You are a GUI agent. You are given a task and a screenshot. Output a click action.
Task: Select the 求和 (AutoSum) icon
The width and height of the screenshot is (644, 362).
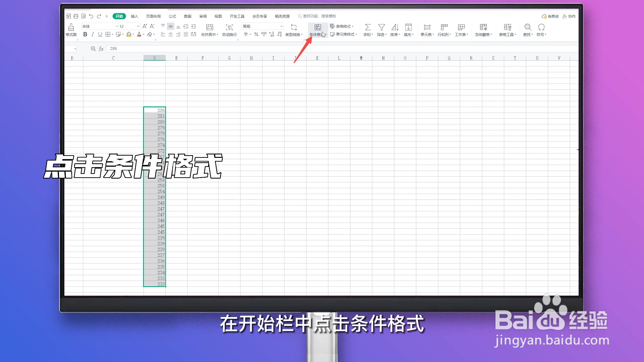tap(368, 30)
